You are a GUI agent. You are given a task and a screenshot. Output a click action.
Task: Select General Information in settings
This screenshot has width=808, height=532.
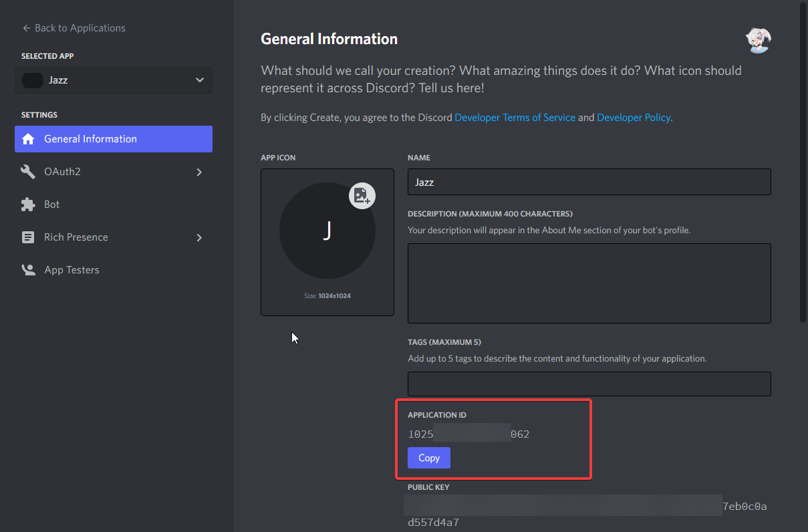pos(114,139)
